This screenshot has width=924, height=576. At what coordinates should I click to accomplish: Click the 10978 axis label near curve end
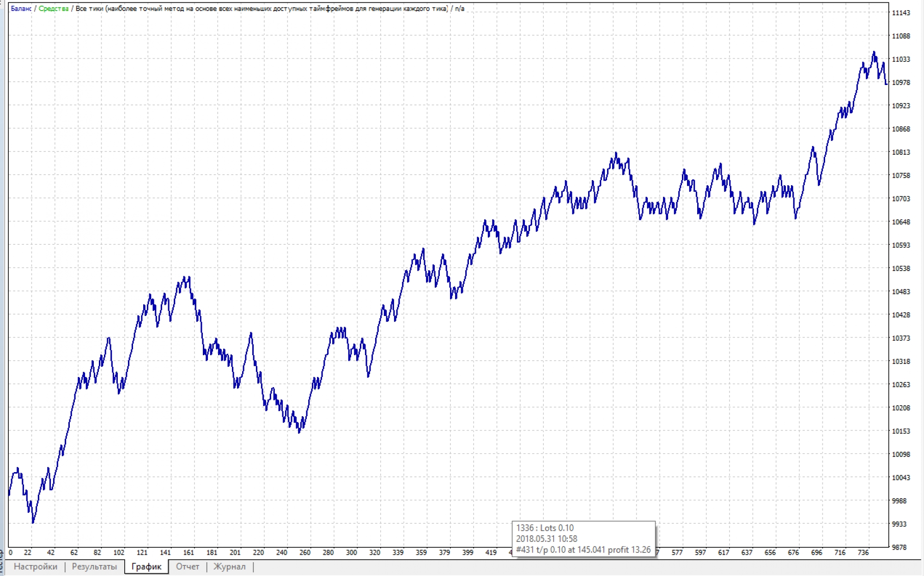point(900,83)
